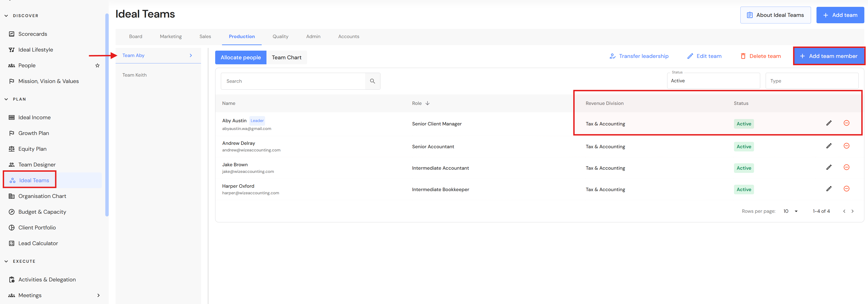Open the Status filter dropdown
The height and width of the screenshot is (304, 868).
713,81
